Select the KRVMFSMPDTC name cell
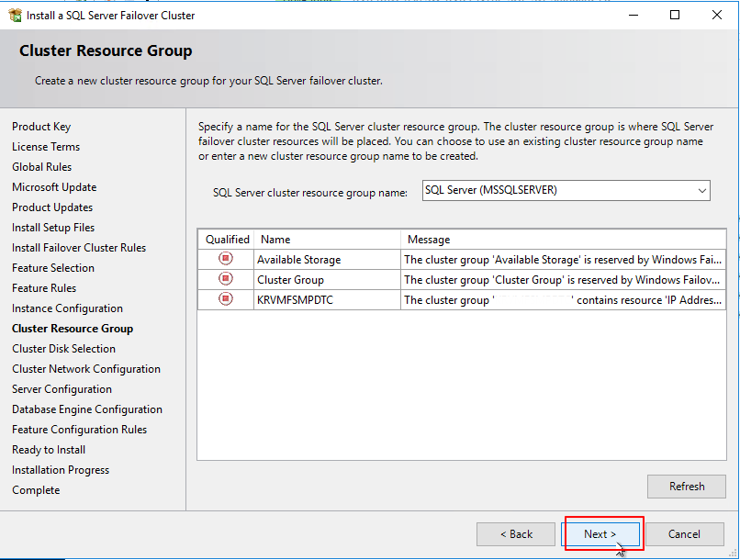 (328, 300)
